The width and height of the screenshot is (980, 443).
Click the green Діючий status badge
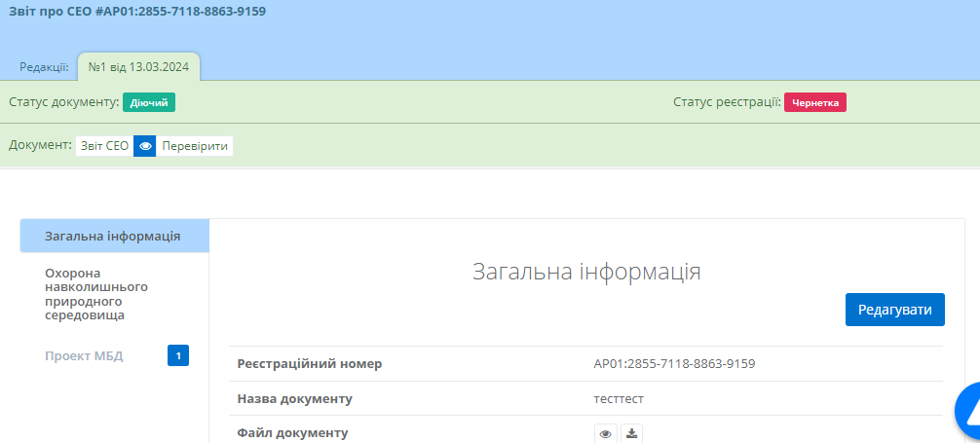point(149,102)
